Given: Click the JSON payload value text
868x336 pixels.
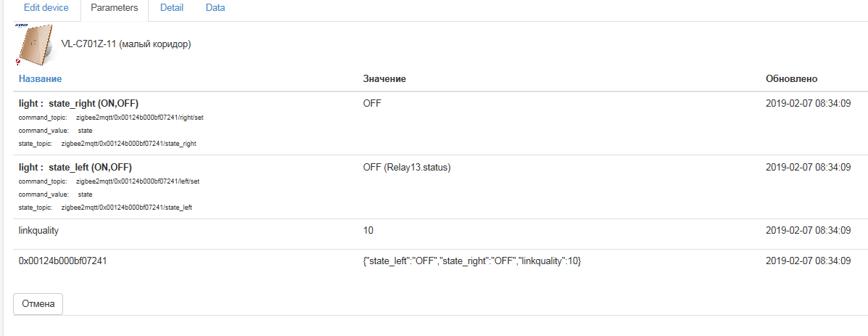Looking at the screenshot, I should tap(472, 261).
